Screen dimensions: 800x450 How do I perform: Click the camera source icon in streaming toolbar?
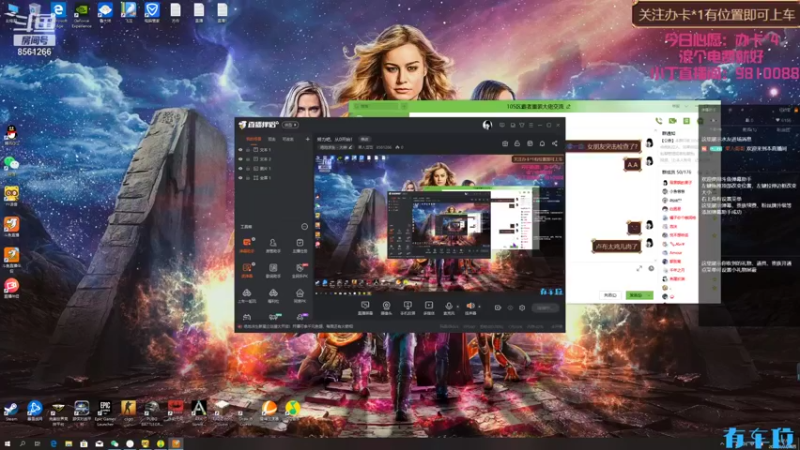click(386, 307)
